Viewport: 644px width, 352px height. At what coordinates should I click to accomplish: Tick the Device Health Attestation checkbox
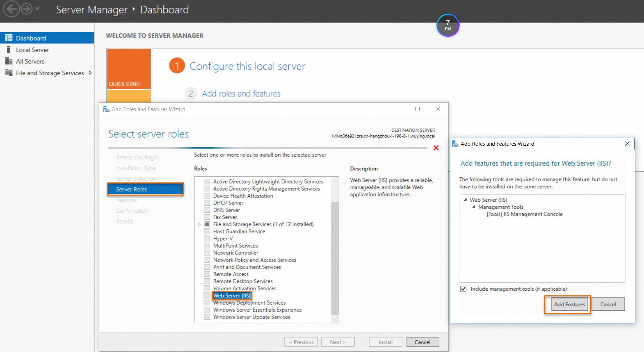tap(207, 196)
